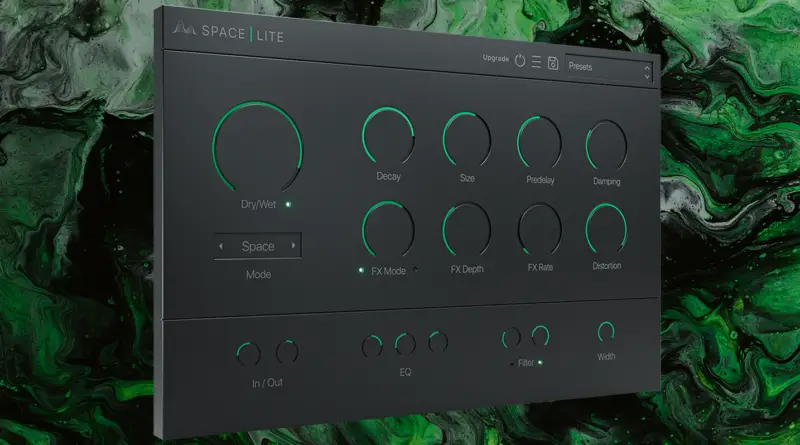Click the Distortion label text
The image size is (800, 445).
[x=607, y=265]
